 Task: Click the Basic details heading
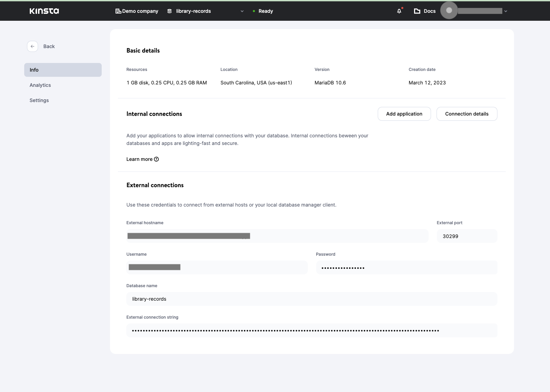143,51
